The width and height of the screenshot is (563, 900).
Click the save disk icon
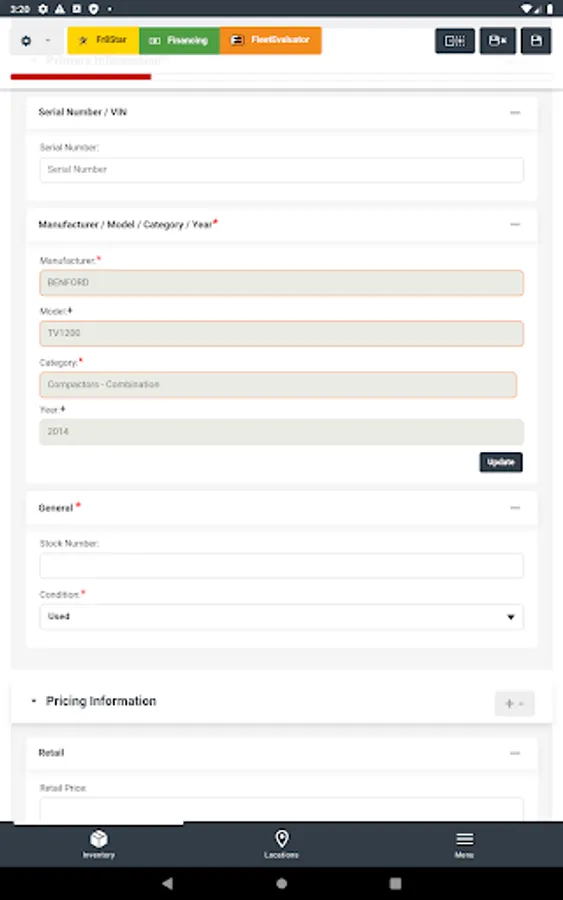536,41
